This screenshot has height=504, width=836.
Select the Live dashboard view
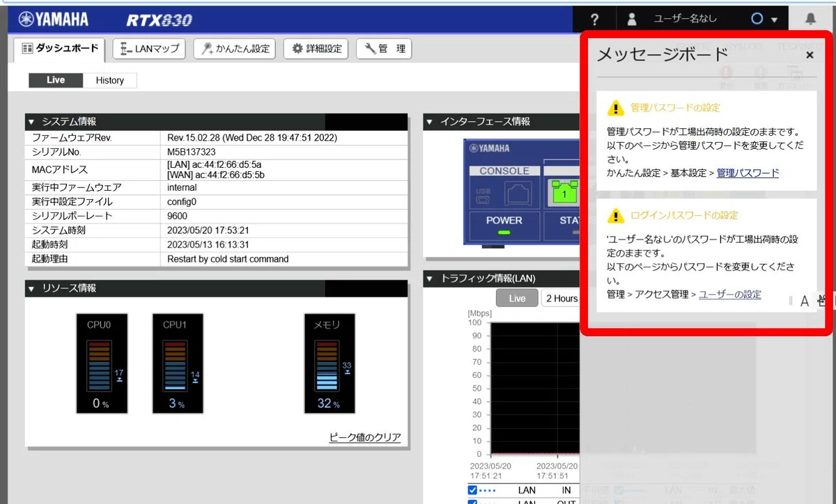[56, 80]
